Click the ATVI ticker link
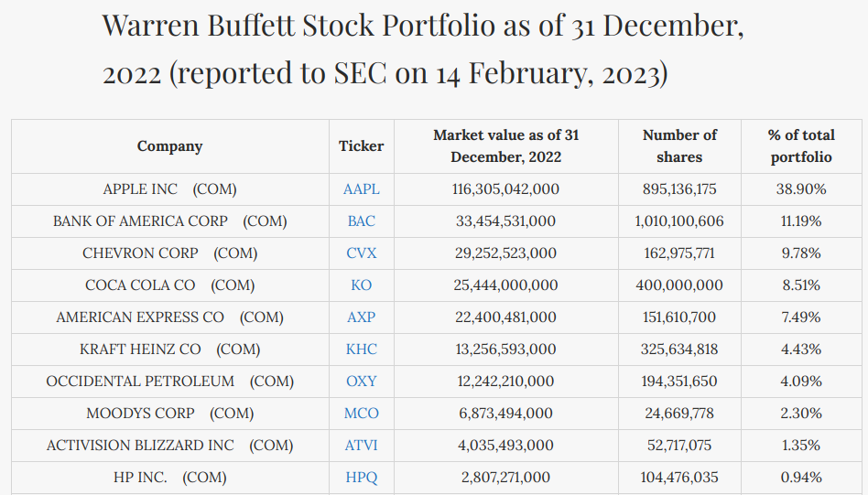Viewport: 868px width, 495px height. pos(361,446)
